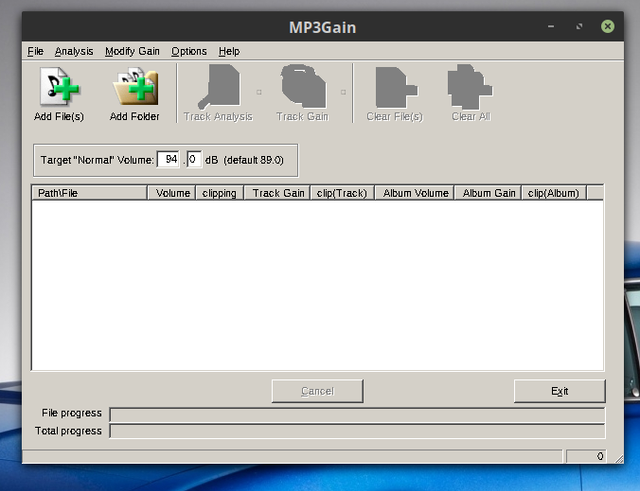Click the "(default 89.0)" text
640x491 pixels.
[253, 160]
